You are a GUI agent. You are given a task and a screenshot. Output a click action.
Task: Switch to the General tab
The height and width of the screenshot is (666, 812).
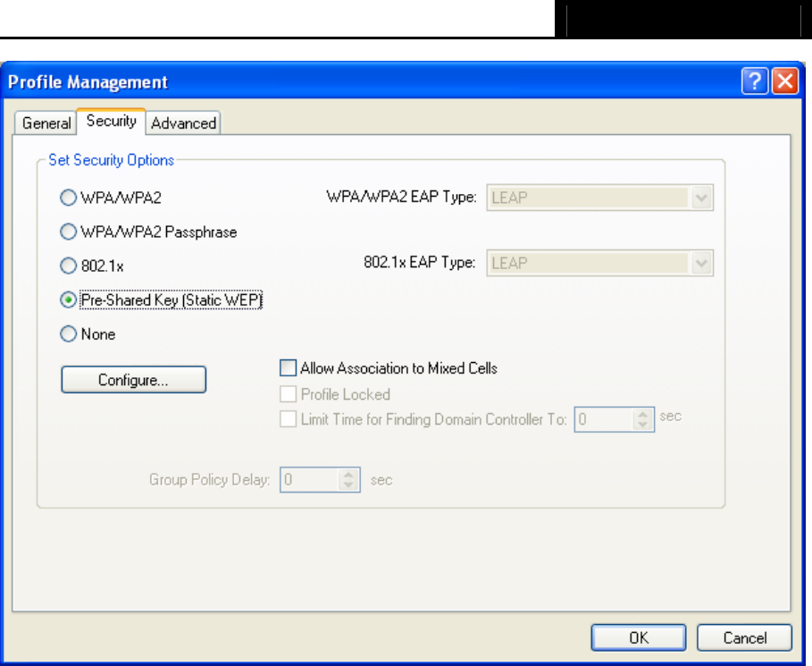[46, 123]
